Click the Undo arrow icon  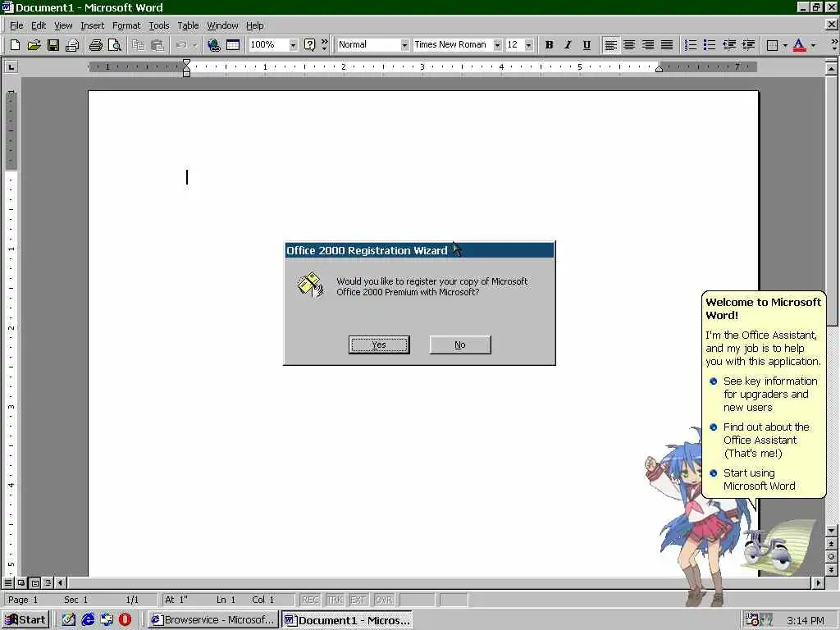(x=181, y=45)
